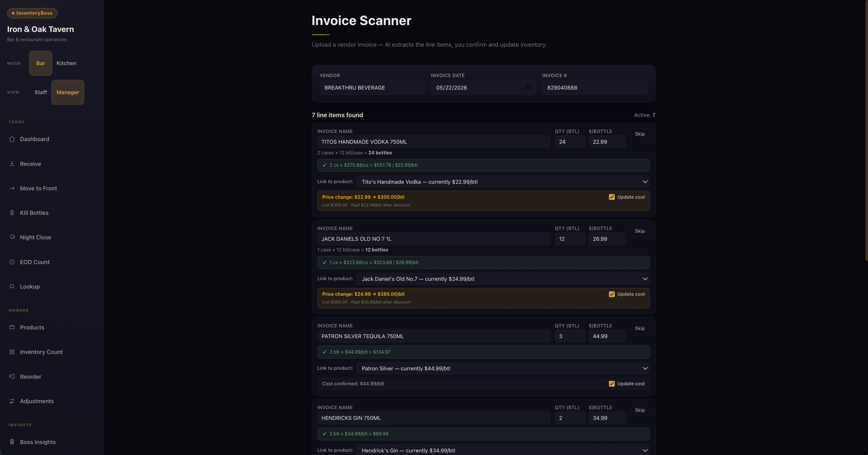Click the Move to Front arrow icon
This screenshot has width=868, height=455.
(12, 188)
